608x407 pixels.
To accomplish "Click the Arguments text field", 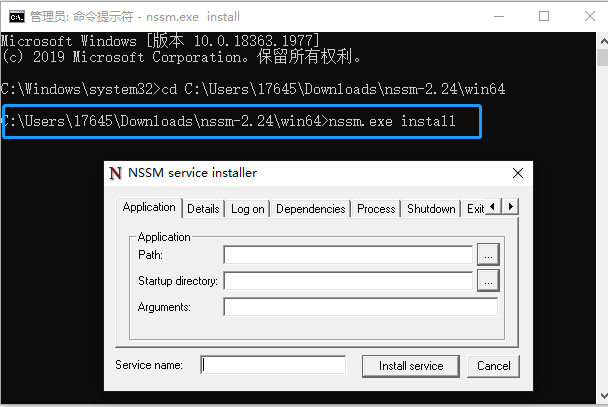I will (x=360, y=307).
